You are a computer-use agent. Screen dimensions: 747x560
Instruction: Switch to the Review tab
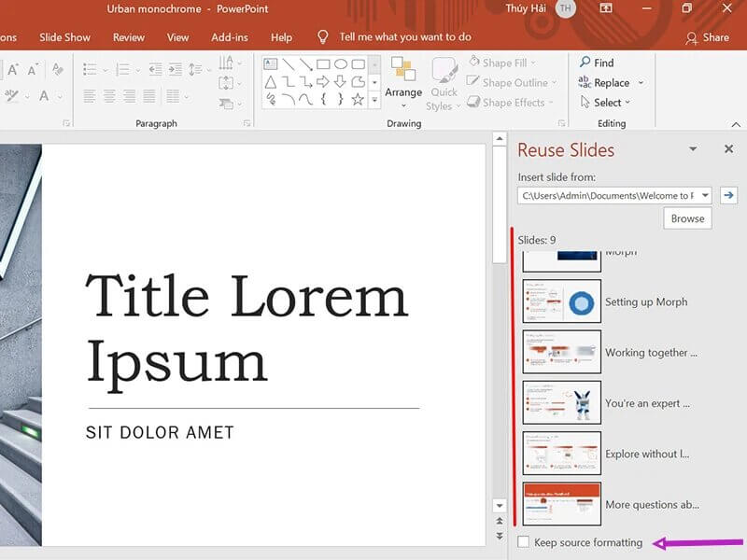pyautogui.click(x=128, y=37)
